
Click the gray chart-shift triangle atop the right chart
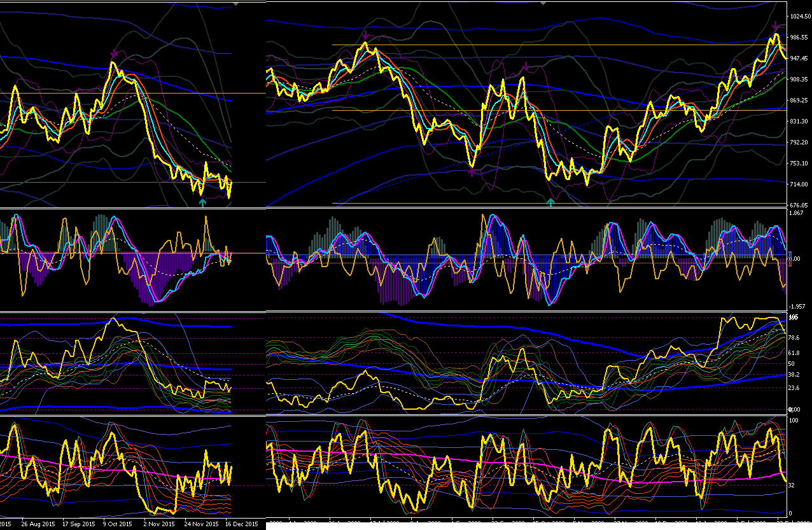pyautogui.click(x=543, y=3)
